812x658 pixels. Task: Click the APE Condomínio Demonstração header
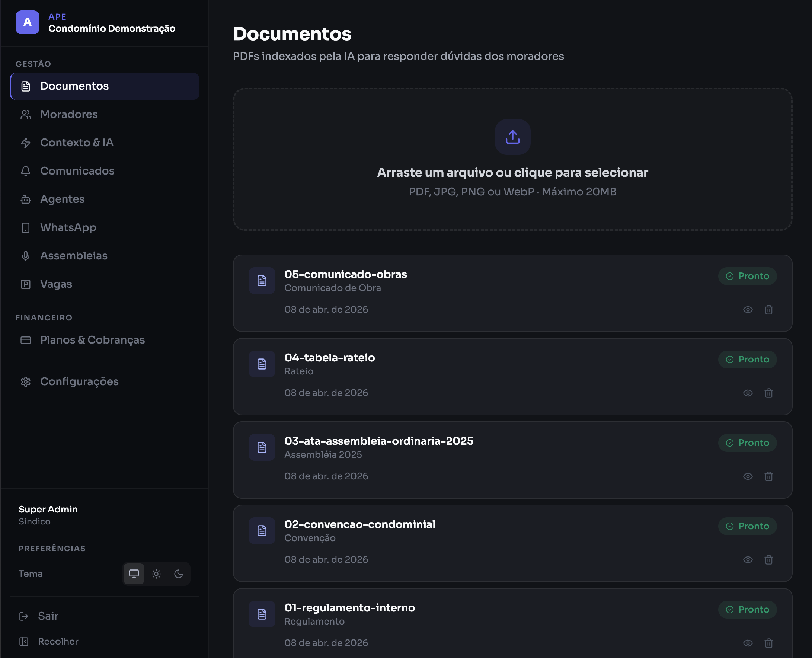[x=95, y=23]
